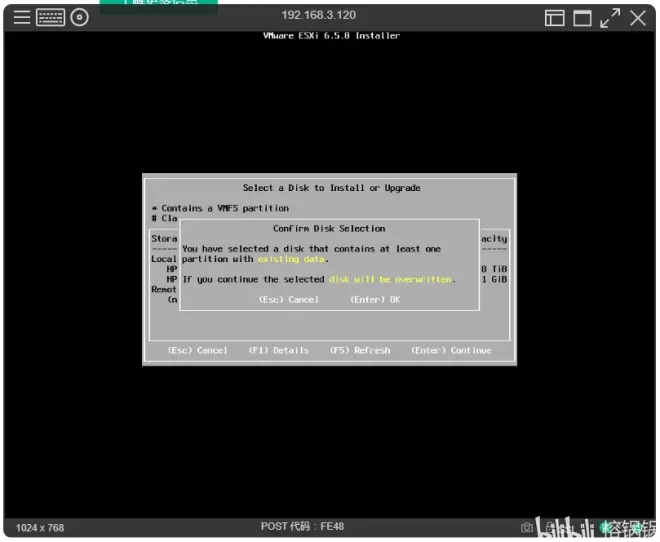
Task: Click (F5) Refresh option
Action: click(x=360, y=351)
